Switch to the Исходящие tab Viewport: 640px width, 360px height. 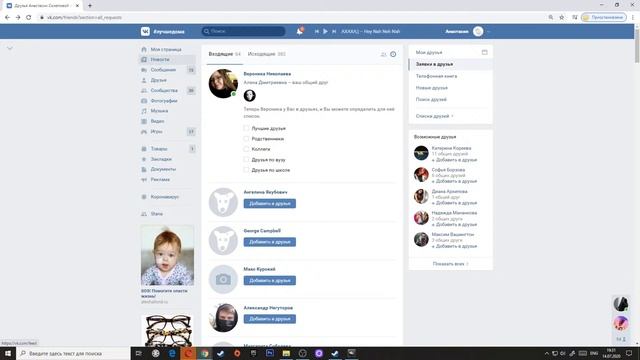267,54
